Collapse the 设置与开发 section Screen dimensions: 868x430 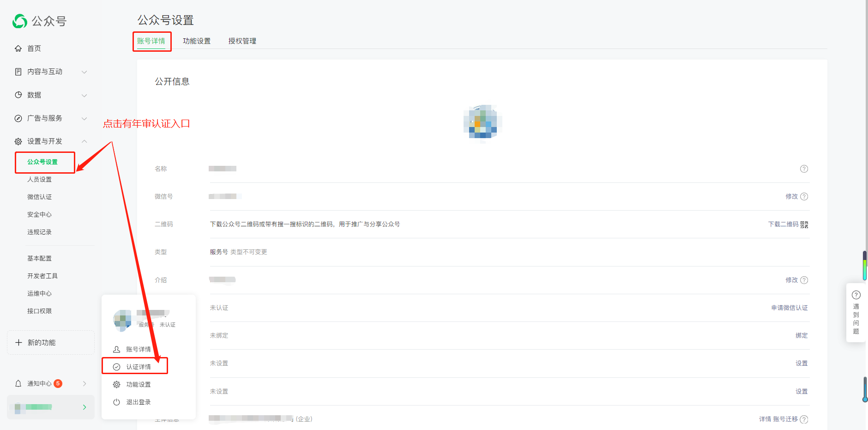(84, 141)
